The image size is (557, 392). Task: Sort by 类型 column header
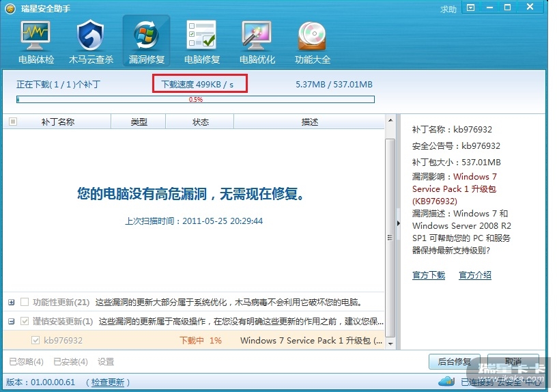(139, 122)
